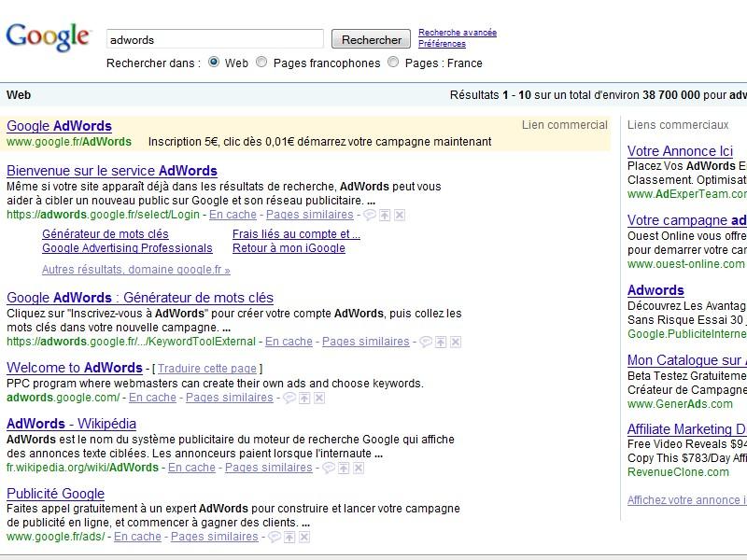Open Pages similaires for KeywordToolExternal result

pos(366,342)
